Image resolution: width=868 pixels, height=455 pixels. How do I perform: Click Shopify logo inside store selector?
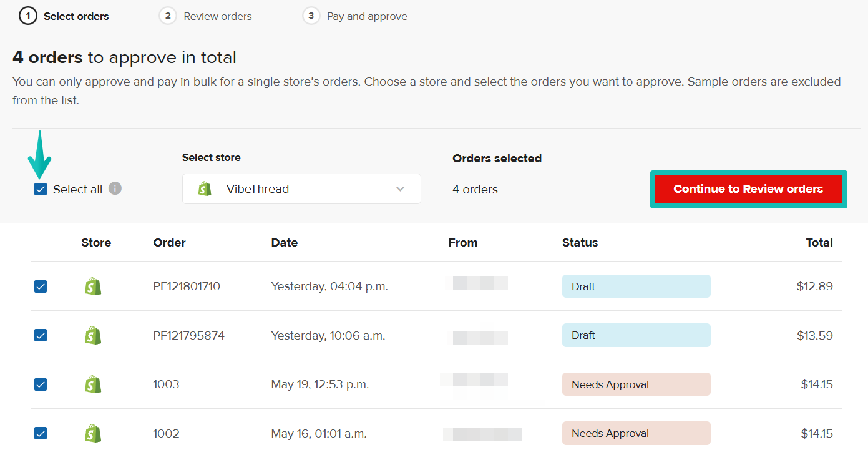205,189
